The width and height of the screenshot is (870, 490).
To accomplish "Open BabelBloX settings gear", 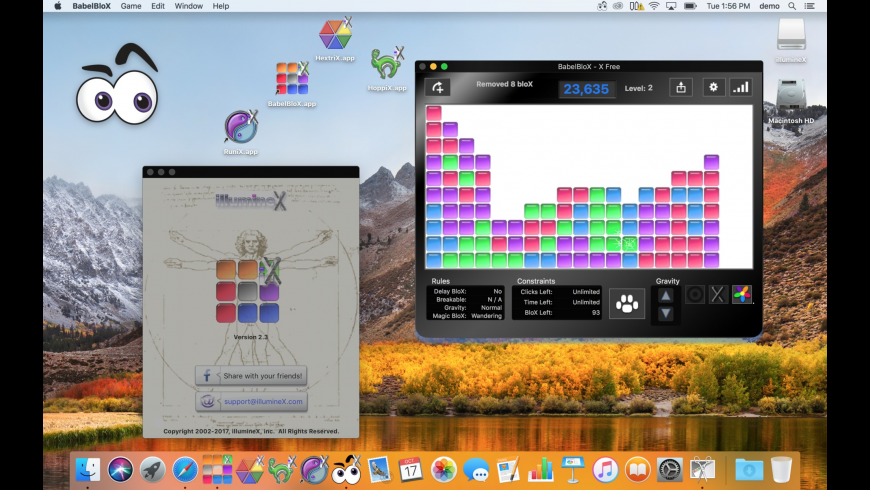I will 714,88.
